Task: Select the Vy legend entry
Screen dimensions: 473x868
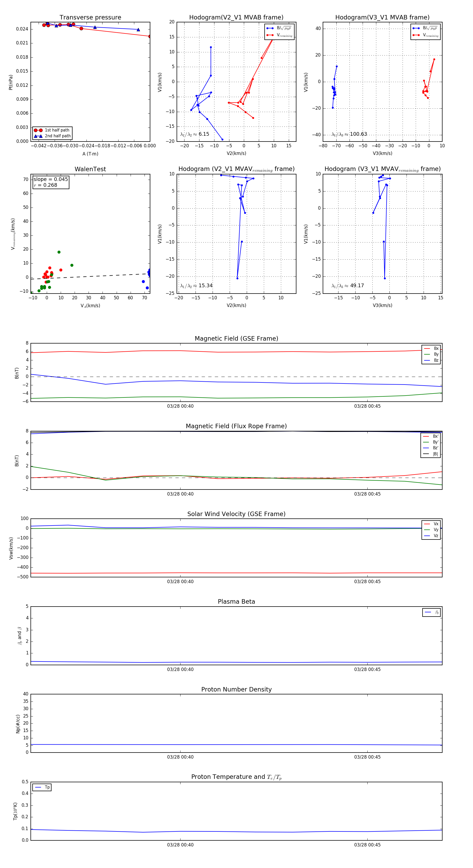Action: 431,530
